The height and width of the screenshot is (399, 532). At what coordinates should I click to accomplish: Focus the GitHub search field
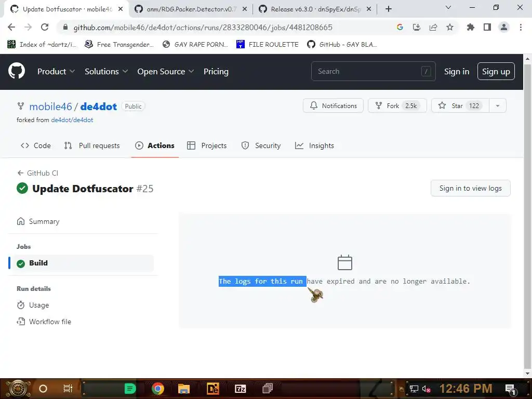tap(373, 71)
